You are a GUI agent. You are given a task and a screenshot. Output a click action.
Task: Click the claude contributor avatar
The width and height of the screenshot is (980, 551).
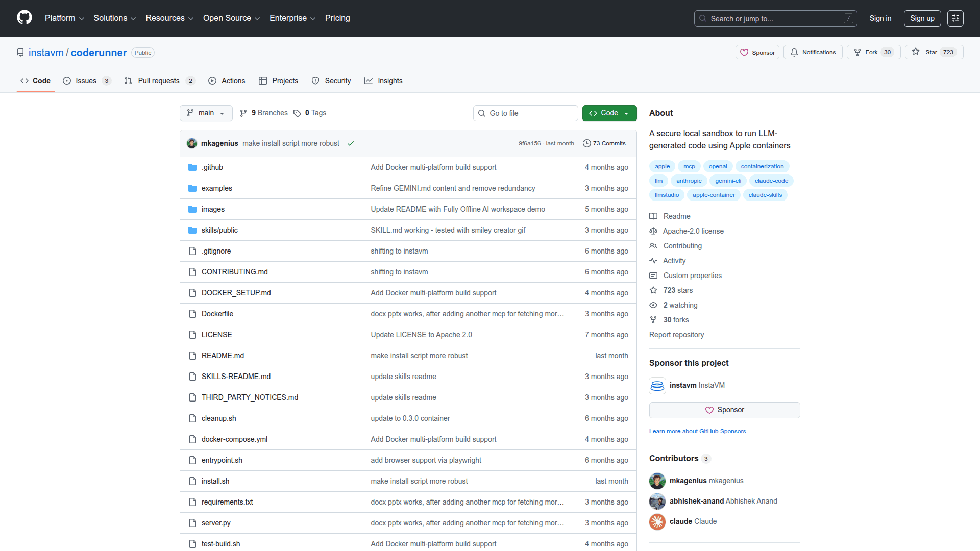(x=657, y=522)
